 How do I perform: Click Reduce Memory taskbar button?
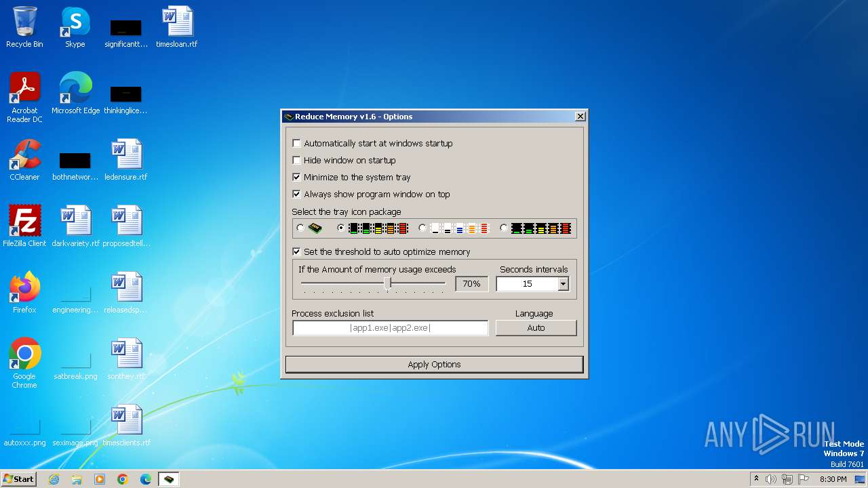click(x=169, y=479)
